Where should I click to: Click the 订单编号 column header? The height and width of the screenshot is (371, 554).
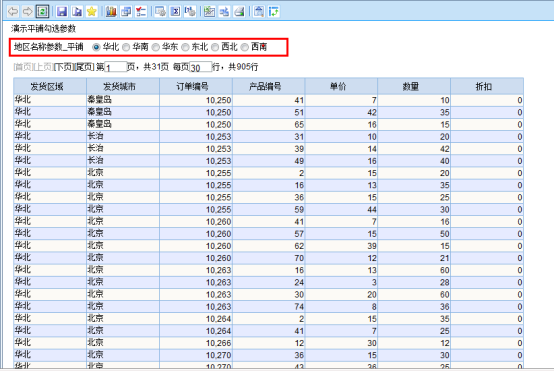click(196, 87)
